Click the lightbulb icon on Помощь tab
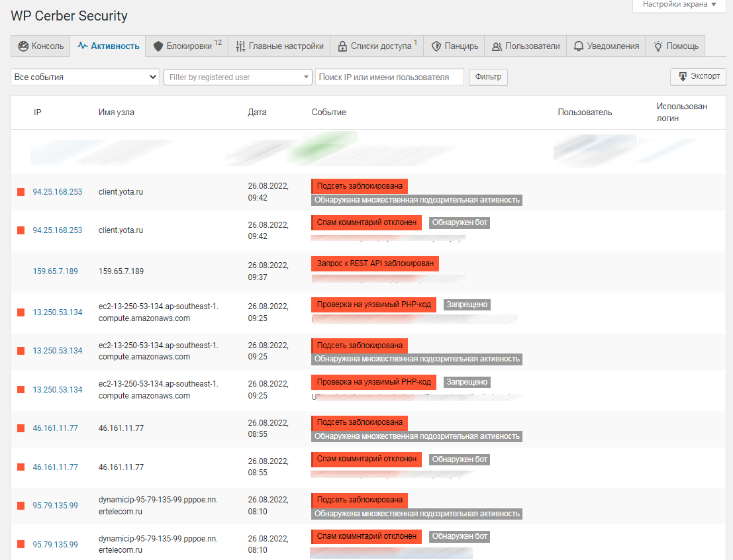733x560 pixels. pos(658,46)
